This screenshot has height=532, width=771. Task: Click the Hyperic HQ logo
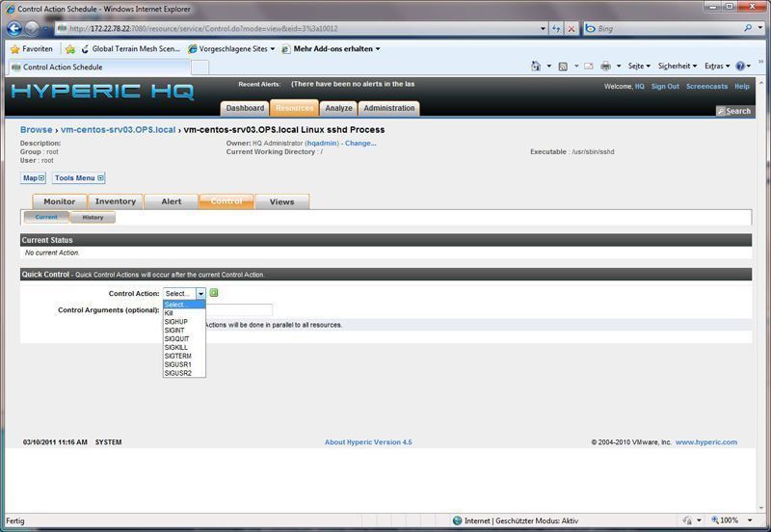coord(103,92)
